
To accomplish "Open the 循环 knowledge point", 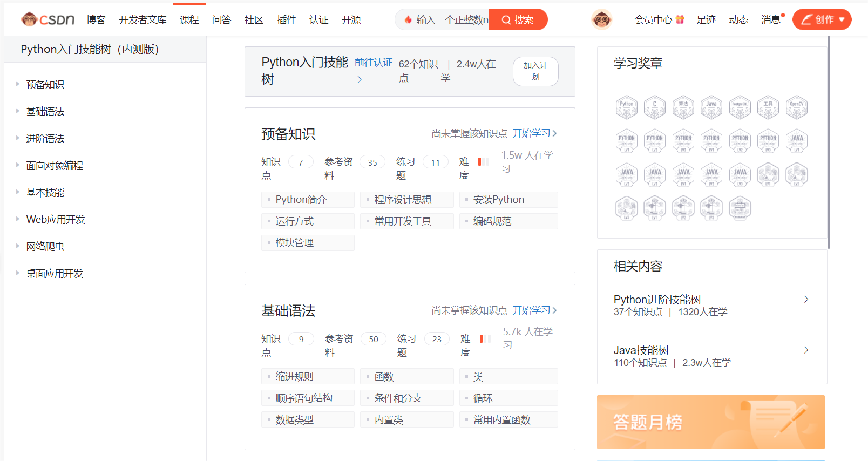I will (508, 398).
